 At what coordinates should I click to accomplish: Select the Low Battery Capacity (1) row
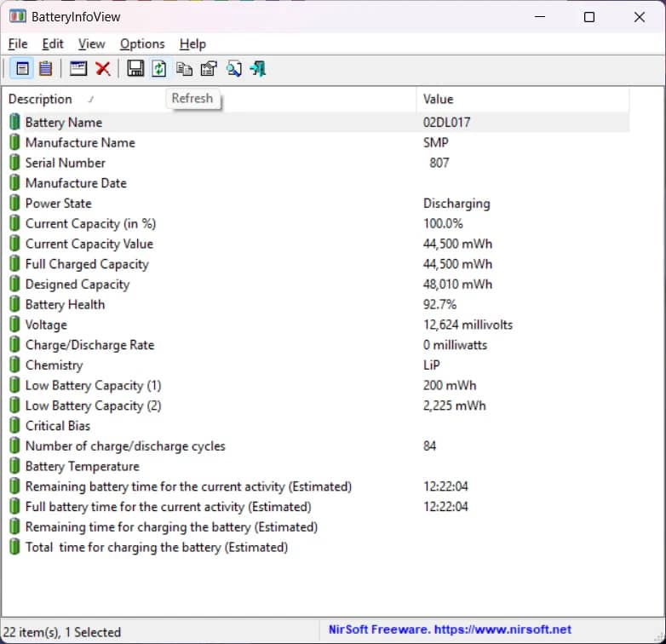(317, 385)
